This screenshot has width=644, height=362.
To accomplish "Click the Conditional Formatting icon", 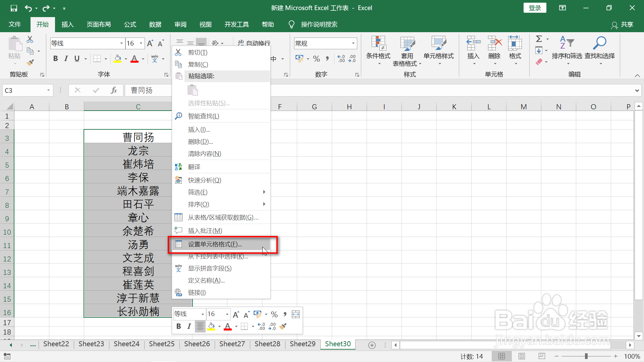I will tap(378, 44).
